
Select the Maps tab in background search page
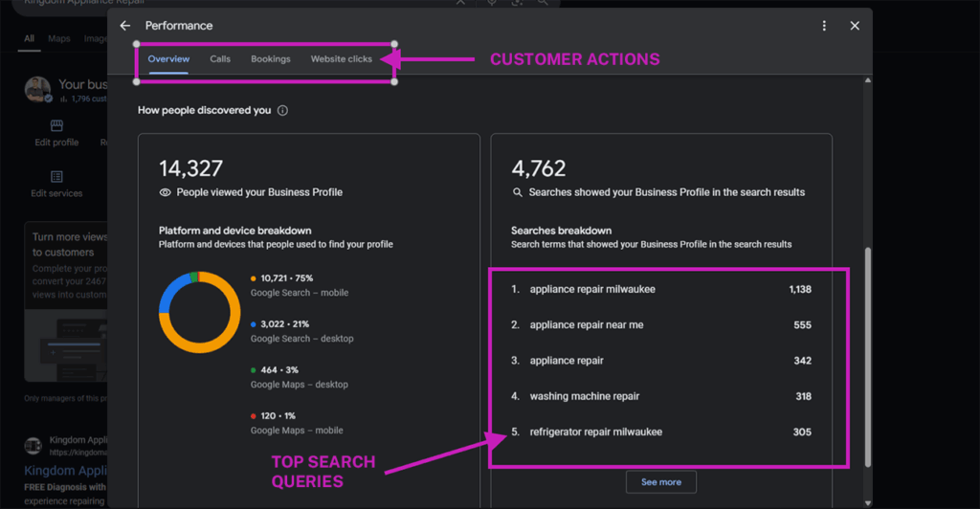click(x=59, y=38)
